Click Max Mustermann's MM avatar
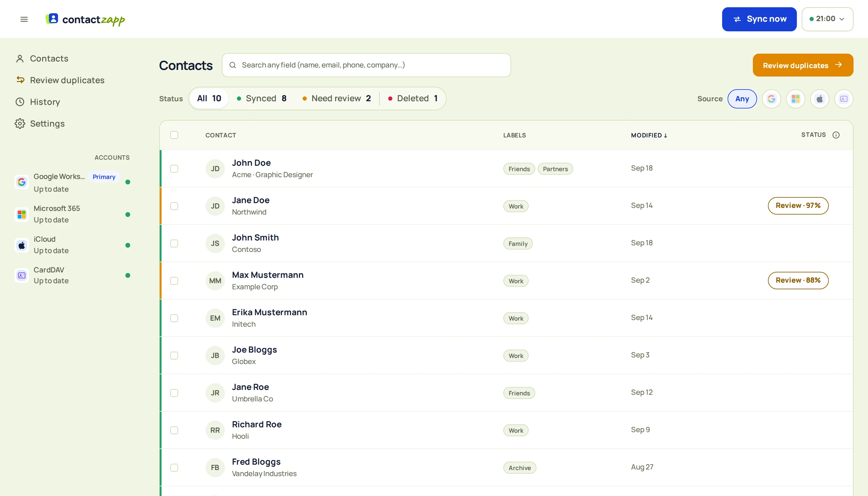The image size is (868, 496). (215, 281)
